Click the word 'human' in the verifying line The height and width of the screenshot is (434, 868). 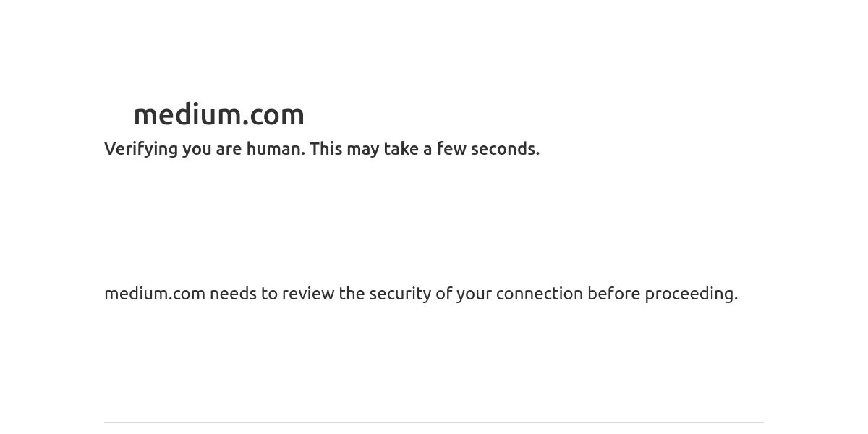click(273, 149)
